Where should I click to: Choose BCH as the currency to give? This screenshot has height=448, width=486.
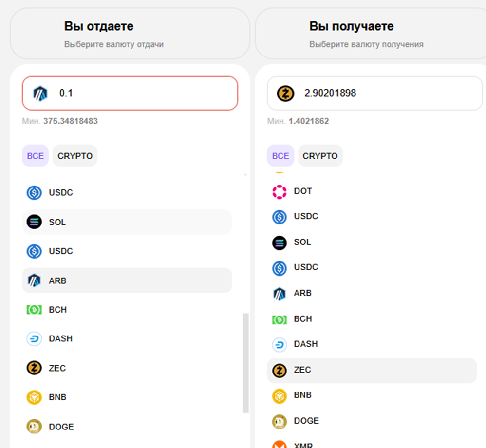(x=58, y=310)
